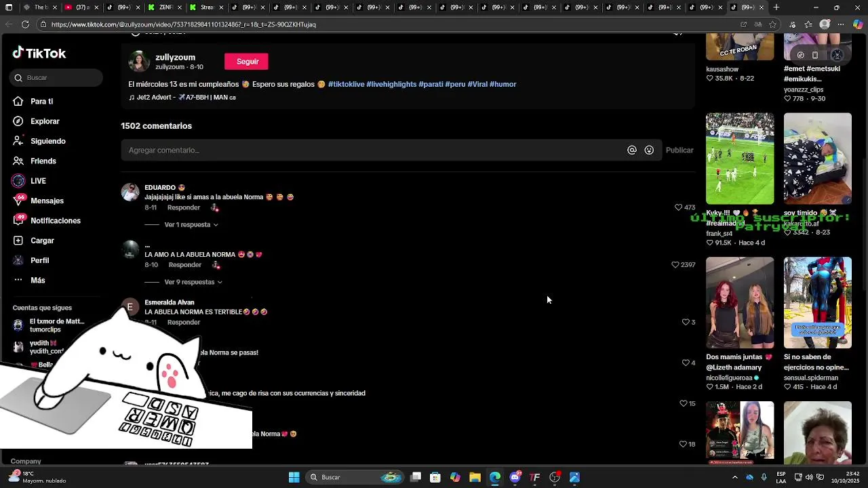Follow zullyzoum with the Seguir button
This screenshot has height=488, width=868.
[x=247, y=62]
